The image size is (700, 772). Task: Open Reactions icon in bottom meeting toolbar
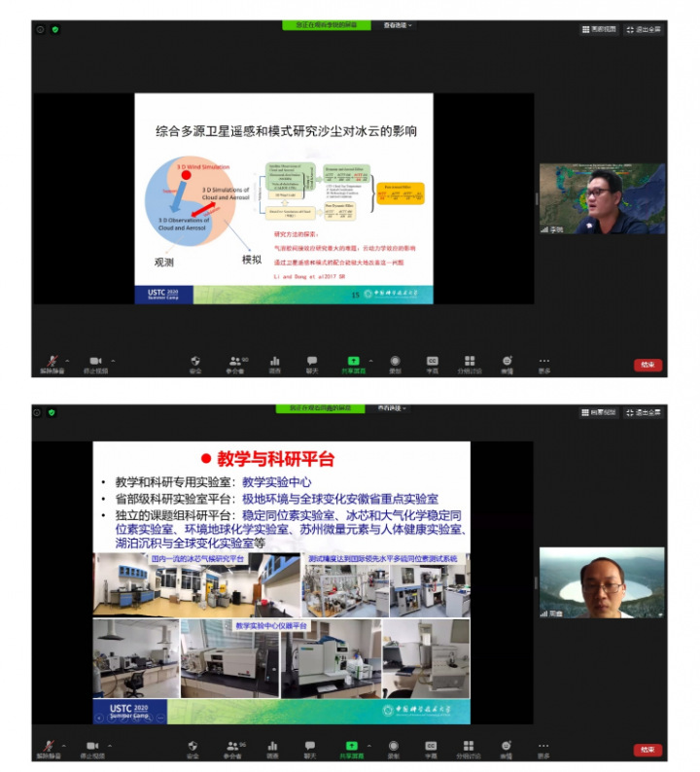click(x=507, y=746)
